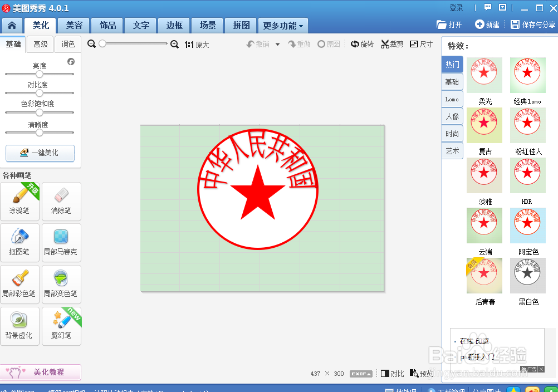Click the 撤销 undo button
This screenshot has height=392, width=558.
click(x=258, y=44)
